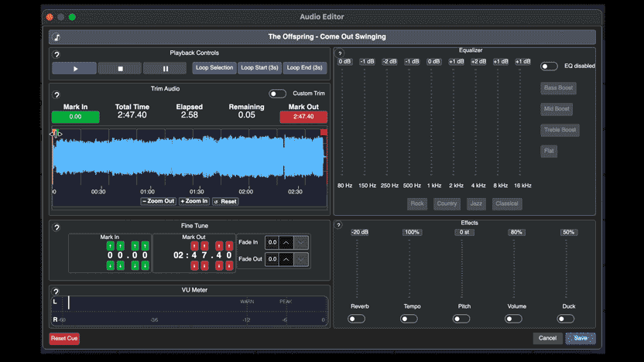Choose the Country equalizer preset
Image resolution: width=644 pixels, height=362 pixels.
click(x=447, y=203)
